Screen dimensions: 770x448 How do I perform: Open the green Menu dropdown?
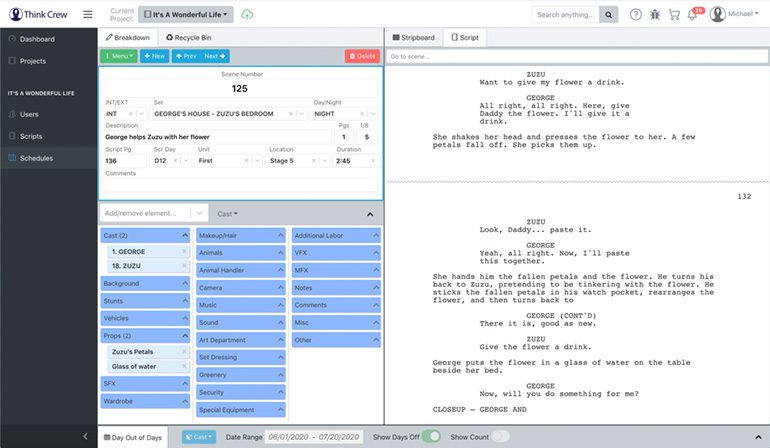pyautogui.click(x=119, y=56)
